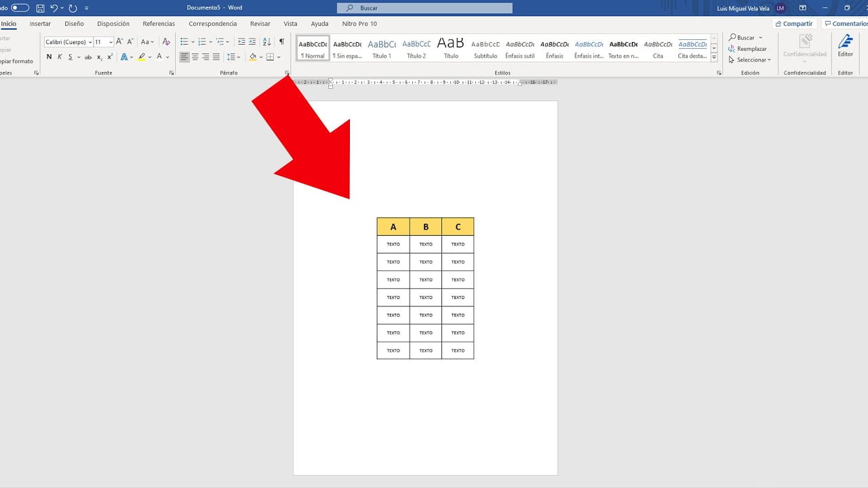Switch to the Diseño tab
This screenshot has height=488, width=868.
[x=74, y=24]
